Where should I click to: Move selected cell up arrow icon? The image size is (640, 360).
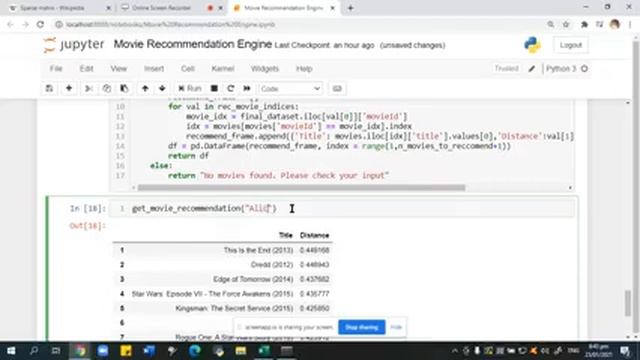coord(145,89)
